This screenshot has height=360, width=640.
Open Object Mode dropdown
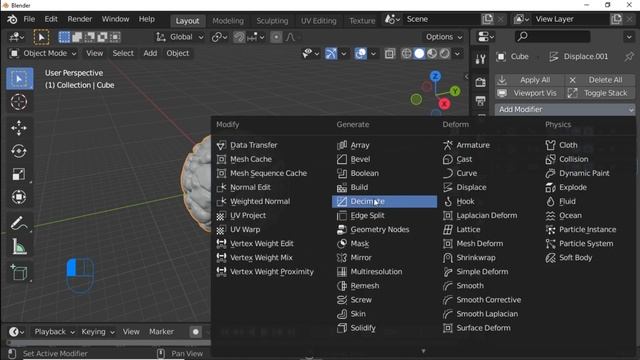point(43,53)
